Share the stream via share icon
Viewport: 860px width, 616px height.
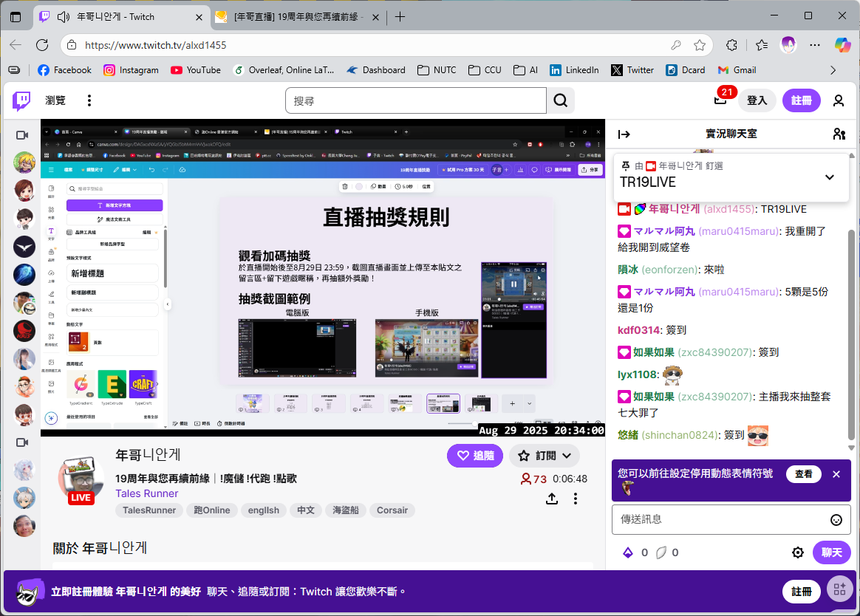coord(552,499)
